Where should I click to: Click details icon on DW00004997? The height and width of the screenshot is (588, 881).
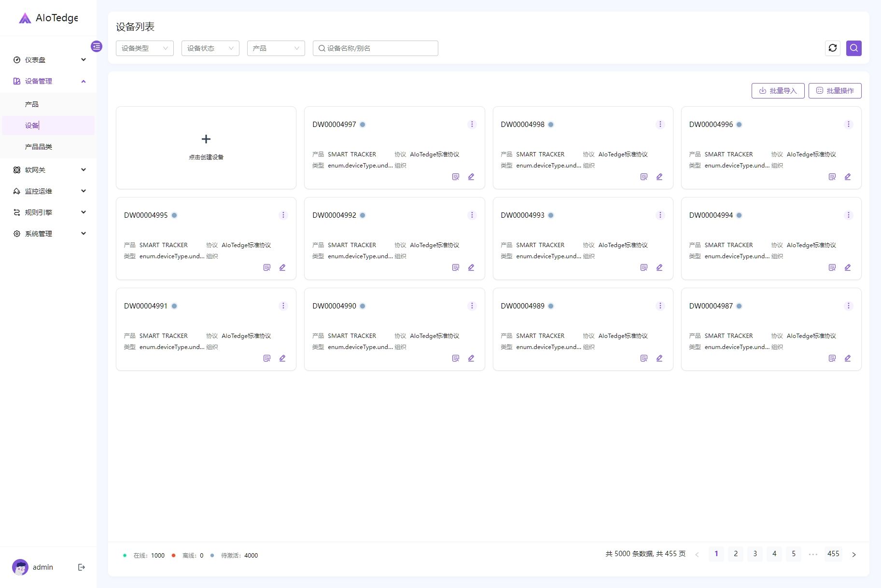[x=456, y=177]
